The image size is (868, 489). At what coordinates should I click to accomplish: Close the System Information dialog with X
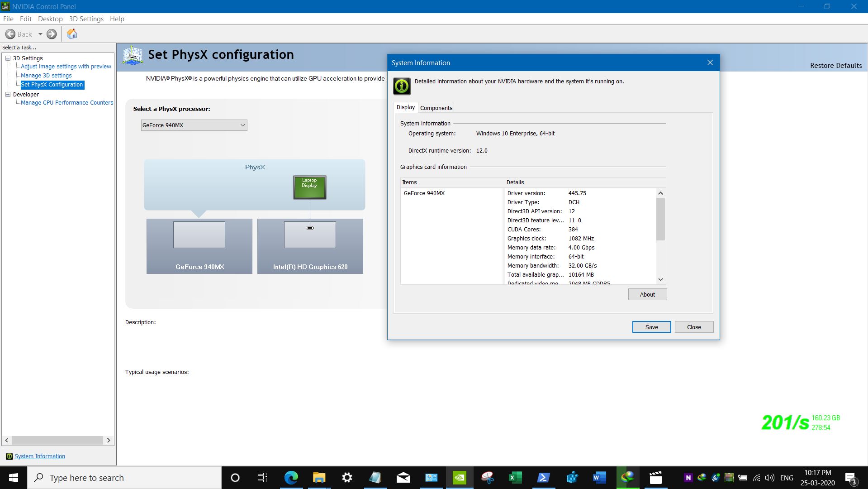click(x=710, y=62)
